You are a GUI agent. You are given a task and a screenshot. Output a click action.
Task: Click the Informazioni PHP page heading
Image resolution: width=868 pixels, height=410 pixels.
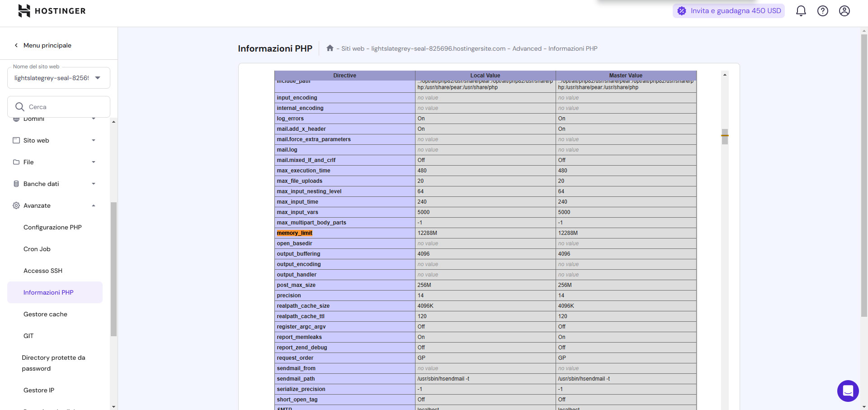click(275, 48)
